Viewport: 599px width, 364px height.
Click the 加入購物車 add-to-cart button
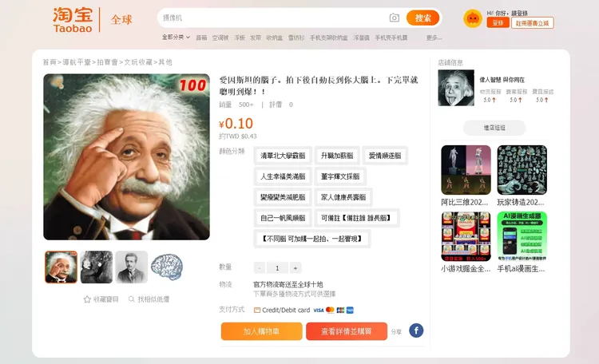261,331
